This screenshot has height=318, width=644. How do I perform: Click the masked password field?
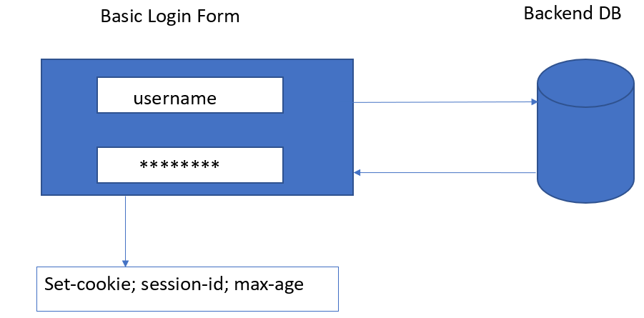click(x=190, y=165)
